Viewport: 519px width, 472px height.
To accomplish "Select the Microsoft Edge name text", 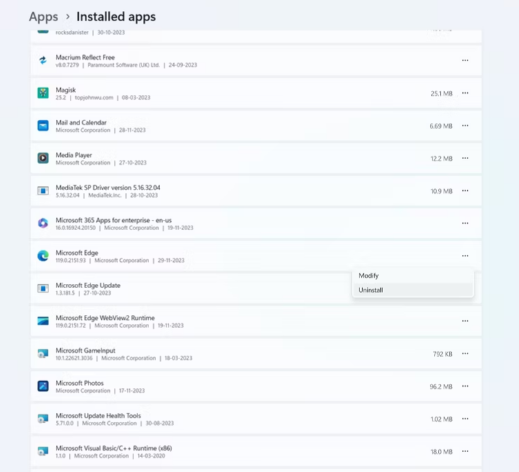I will [x=77, y=253].
